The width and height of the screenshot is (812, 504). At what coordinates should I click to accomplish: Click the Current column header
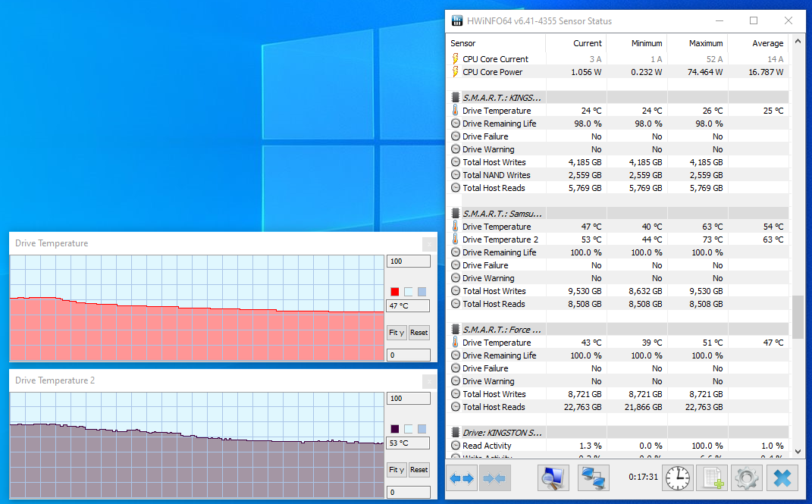click(576, 43)
